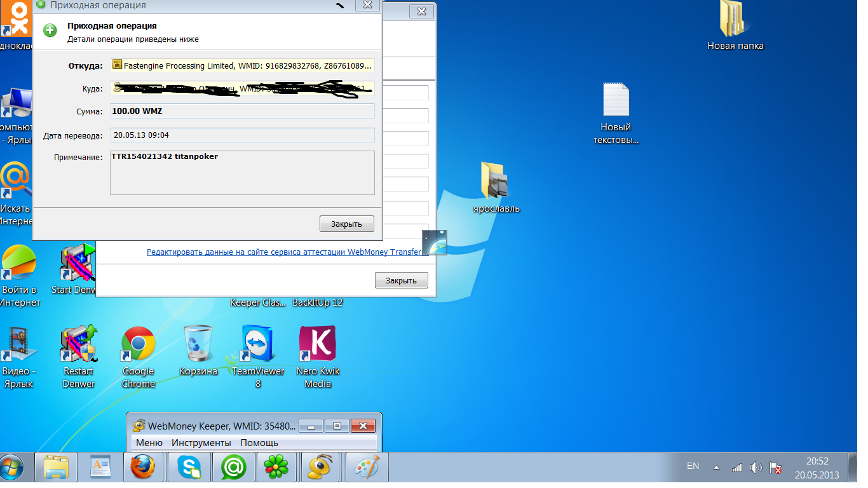Open the Помощь menu in WebMoney Keeper

(x=259, y=443)
